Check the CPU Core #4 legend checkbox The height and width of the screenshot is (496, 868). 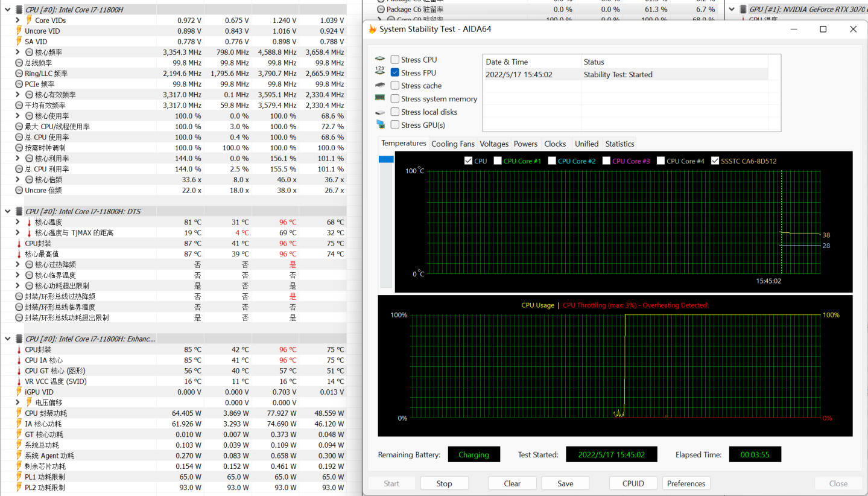pos(661,161)
